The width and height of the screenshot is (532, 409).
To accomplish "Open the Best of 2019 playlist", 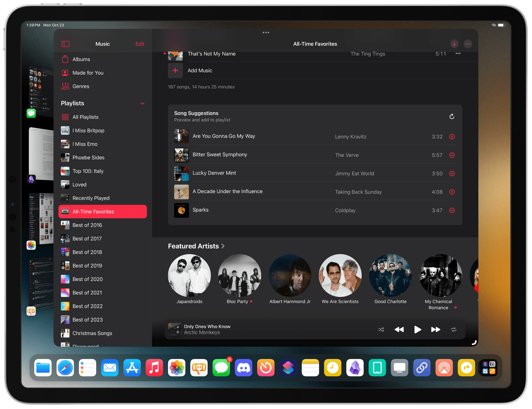I will 103,265.
